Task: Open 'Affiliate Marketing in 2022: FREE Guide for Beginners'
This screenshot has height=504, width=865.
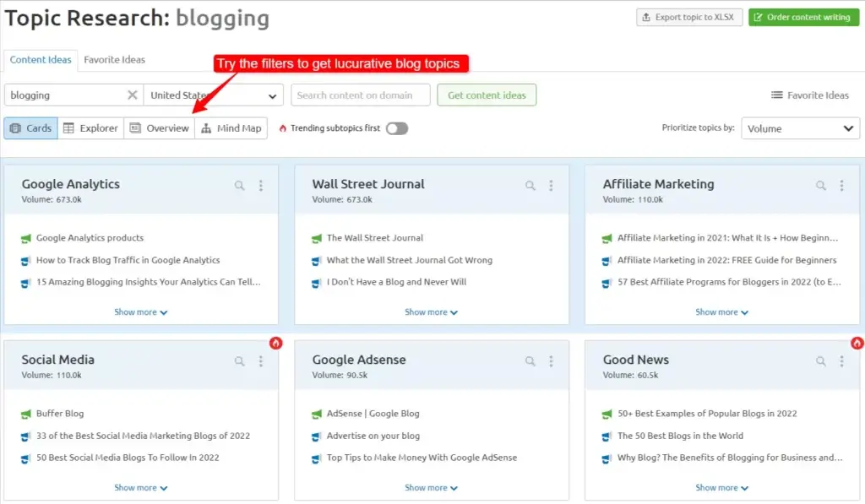Action: 727,260
